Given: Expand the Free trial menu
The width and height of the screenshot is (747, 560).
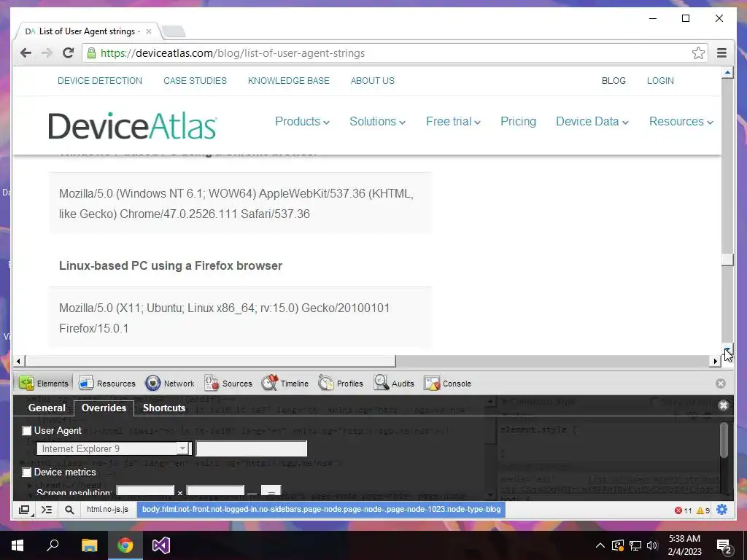Looking at the screenshot, I should (x=453, y=122).
